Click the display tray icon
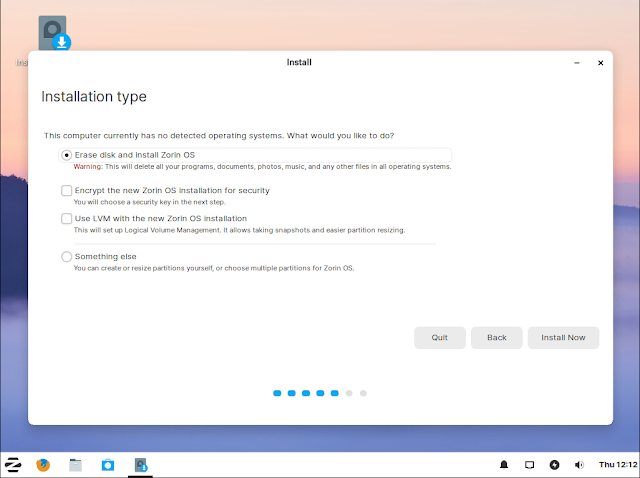640x478 pixels. (529, 465)
